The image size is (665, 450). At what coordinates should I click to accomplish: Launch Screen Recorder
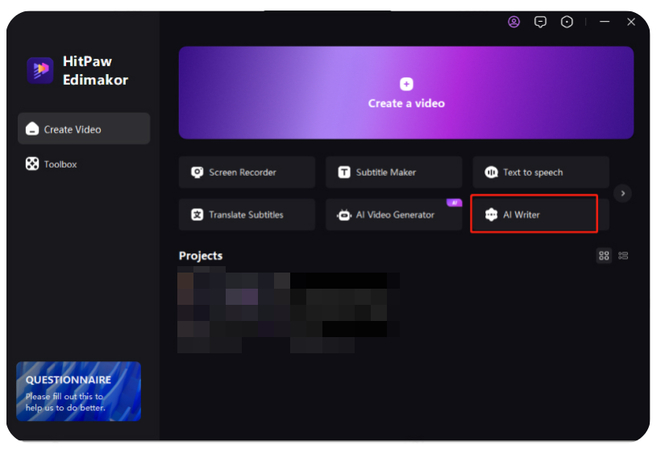click(x=247, y=172)
